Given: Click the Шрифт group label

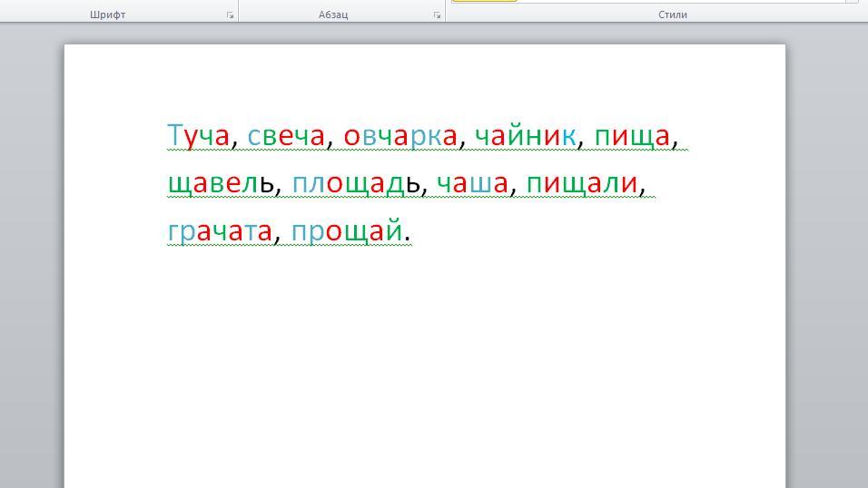Looking at the screenshot, I should click(108, 15).
